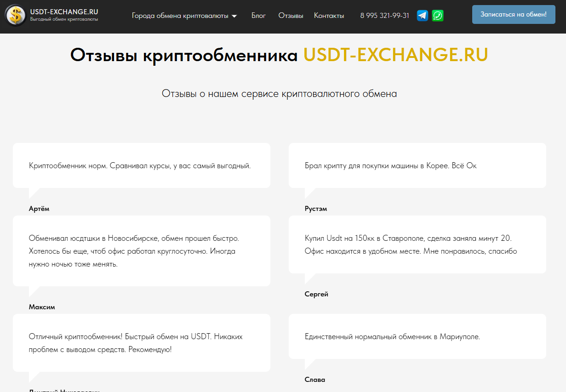
Task: Select Артём's review about best rates
Action: [142, 165]
